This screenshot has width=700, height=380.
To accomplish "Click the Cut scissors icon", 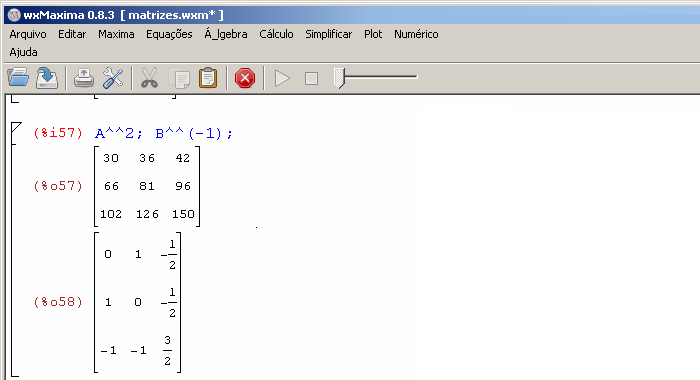I will 149,78.
